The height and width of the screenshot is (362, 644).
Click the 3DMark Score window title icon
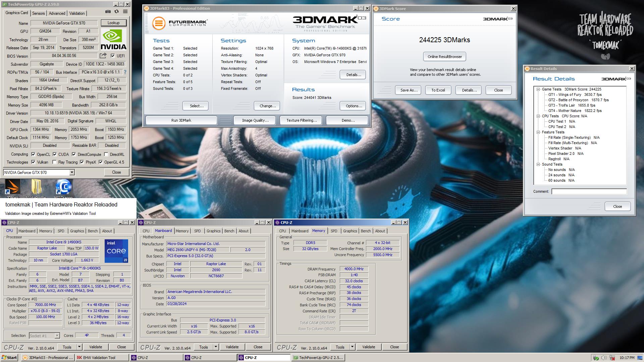pos(376,9)
